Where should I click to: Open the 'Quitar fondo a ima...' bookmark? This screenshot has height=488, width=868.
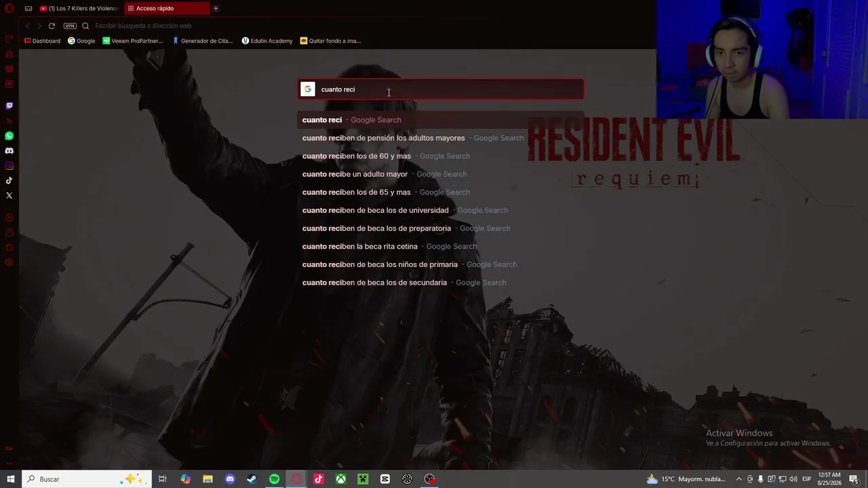[x=330, y=41]
